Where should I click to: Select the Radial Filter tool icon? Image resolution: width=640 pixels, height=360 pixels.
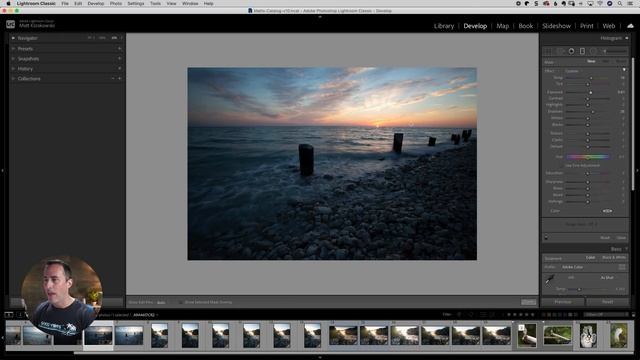(x=593, y=51)
